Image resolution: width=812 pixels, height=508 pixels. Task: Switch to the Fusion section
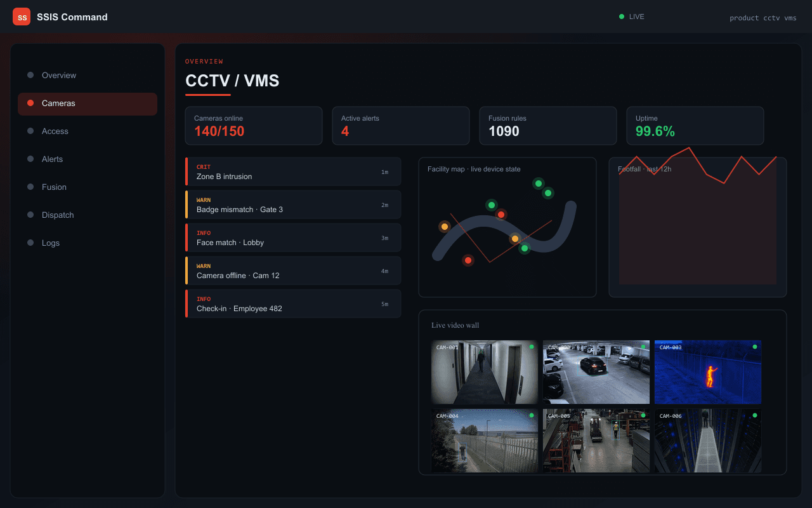88,187
